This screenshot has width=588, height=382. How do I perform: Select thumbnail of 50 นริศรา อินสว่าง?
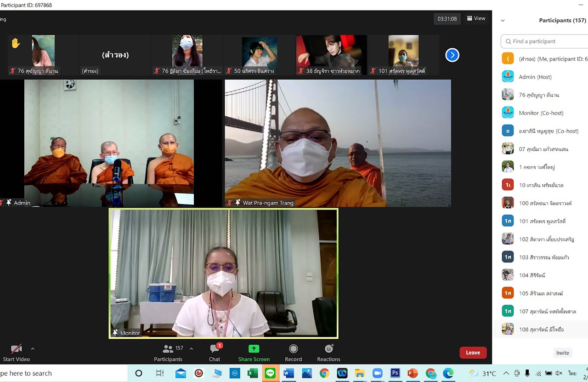click(x=260, y=55)
